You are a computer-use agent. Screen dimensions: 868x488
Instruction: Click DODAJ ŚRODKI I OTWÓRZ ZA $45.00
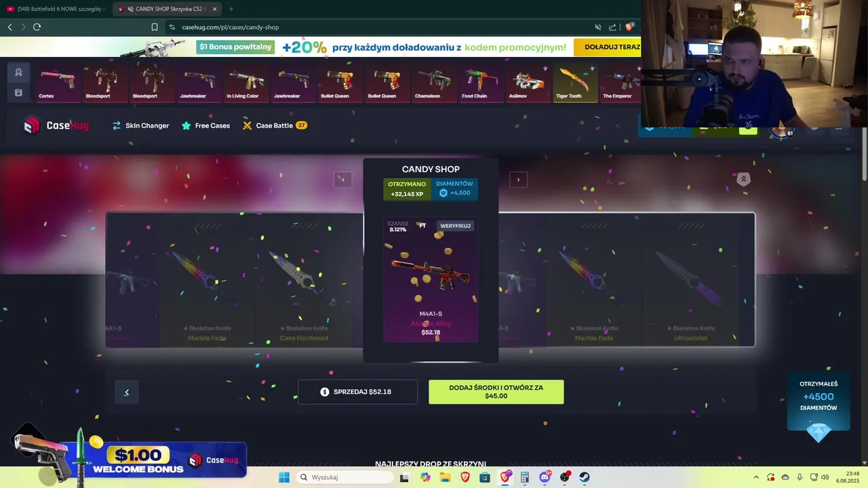coord(496,392)
